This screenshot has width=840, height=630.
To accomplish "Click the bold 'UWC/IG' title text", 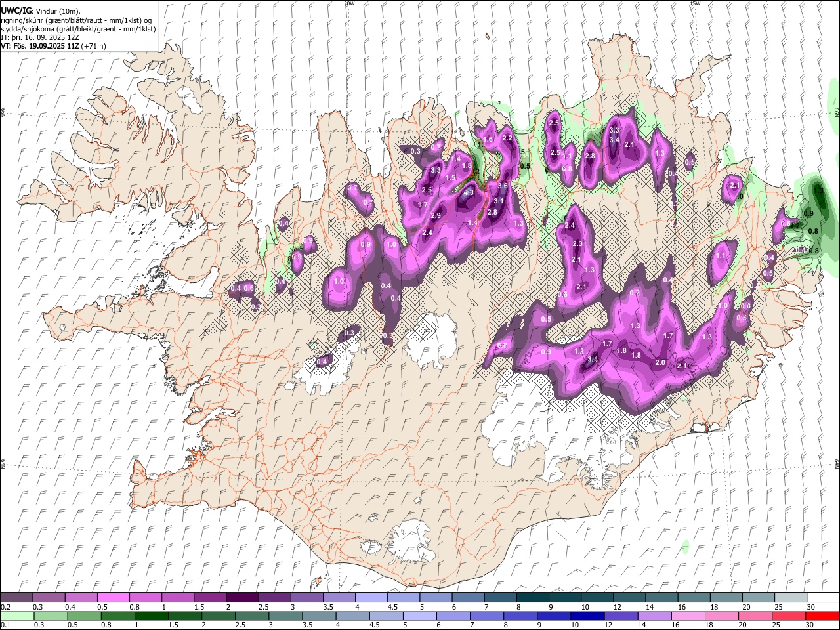I will (15, 10).
